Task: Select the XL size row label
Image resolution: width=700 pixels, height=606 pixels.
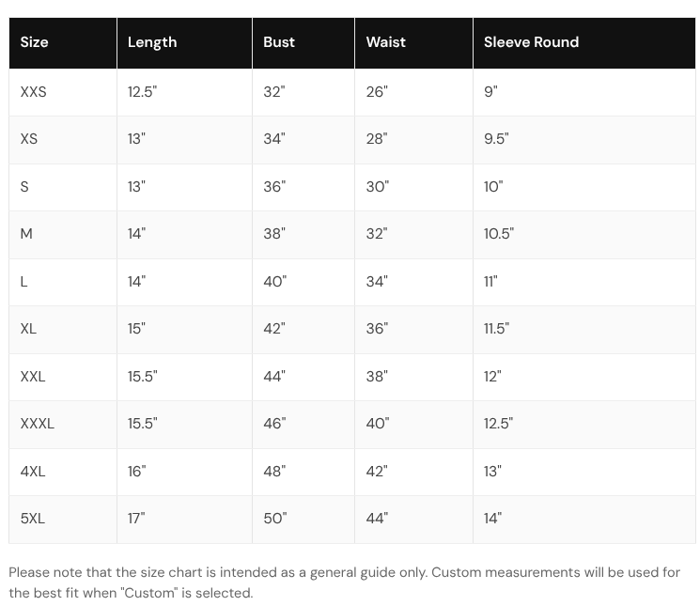Action: pyautogui.click(x=28, y=329)
